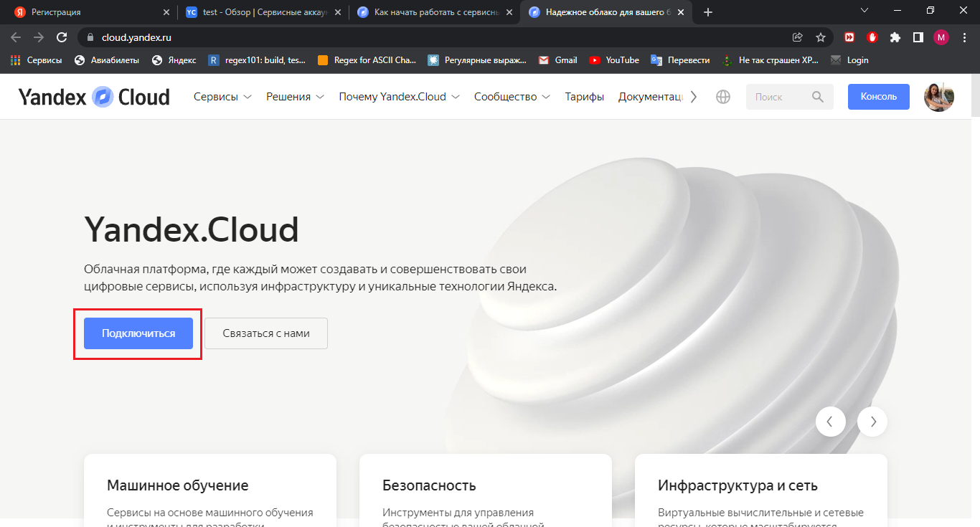Open the Chrome profile M avatar

click(941, 37)
